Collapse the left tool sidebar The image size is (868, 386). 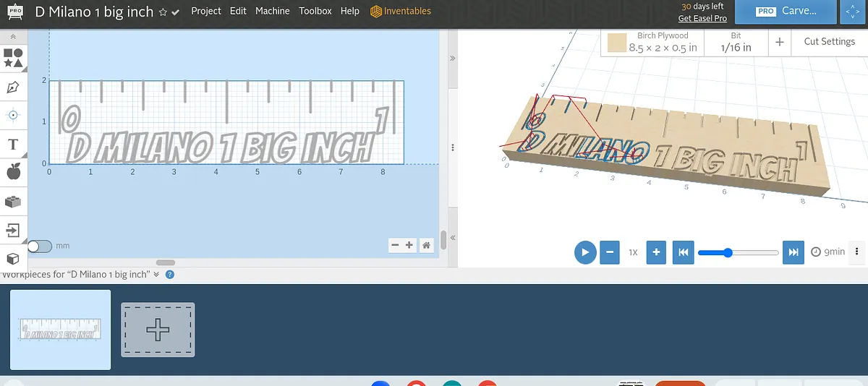coord(13,36)
